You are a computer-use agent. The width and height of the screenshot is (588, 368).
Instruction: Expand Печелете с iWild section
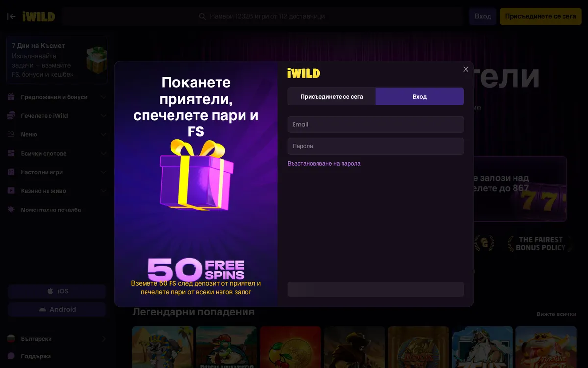click(103, 116)
